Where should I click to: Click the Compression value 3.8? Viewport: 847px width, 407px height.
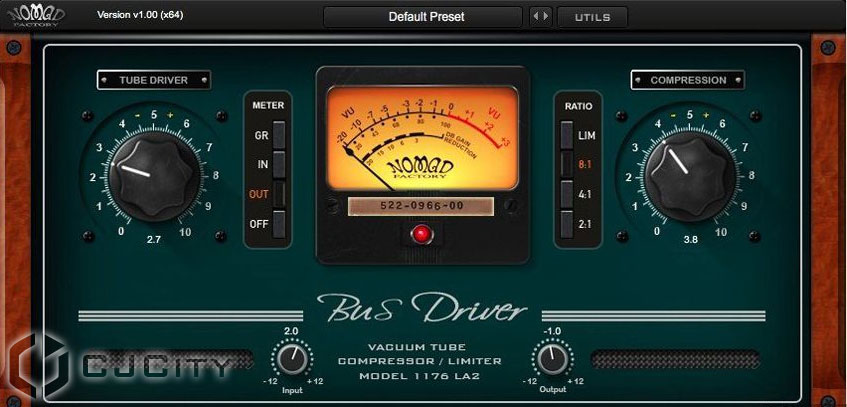pyautogui.click(x=690, y=239)
